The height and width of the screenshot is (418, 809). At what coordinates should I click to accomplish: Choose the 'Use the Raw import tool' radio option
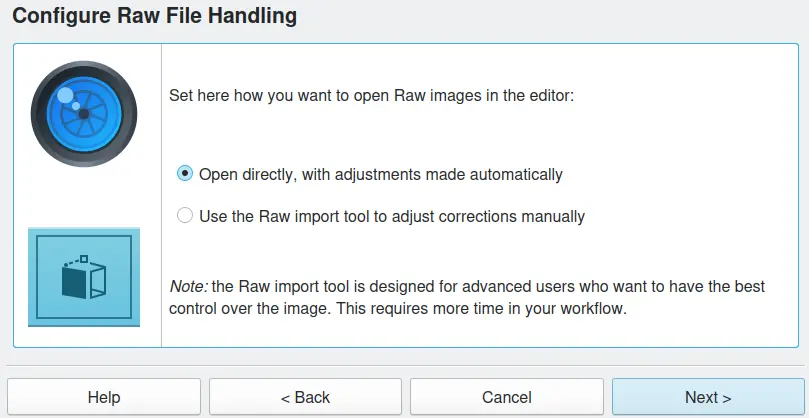point(184,216)
